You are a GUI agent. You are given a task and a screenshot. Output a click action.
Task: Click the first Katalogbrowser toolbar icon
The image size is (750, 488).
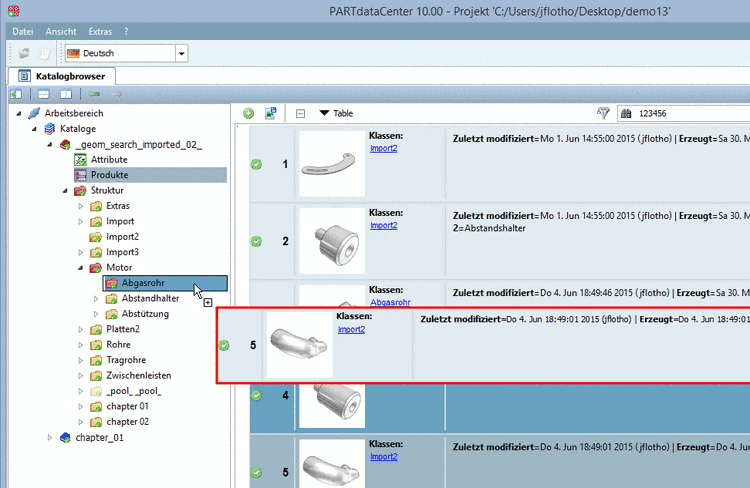coord(16,94)
